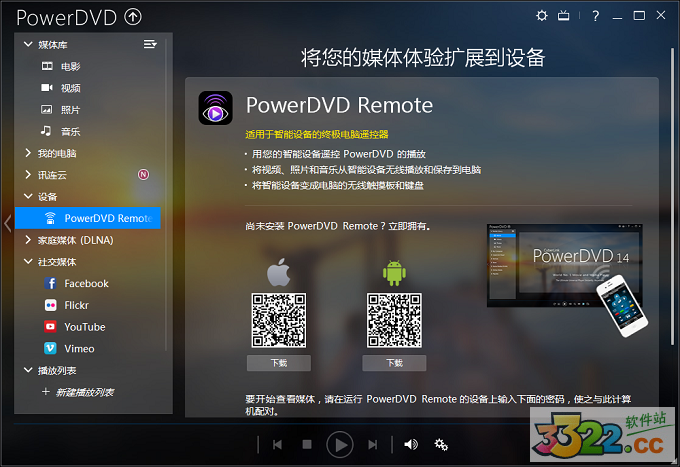Click 下载 button under Apple QR code
Screen dimensions: 680x467
(279, 363)
